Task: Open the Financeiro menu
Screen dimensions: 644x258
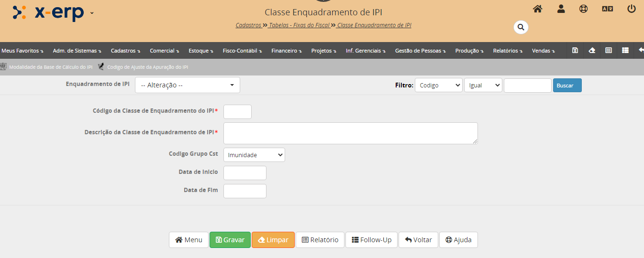Action: click(x=287, y=51)
